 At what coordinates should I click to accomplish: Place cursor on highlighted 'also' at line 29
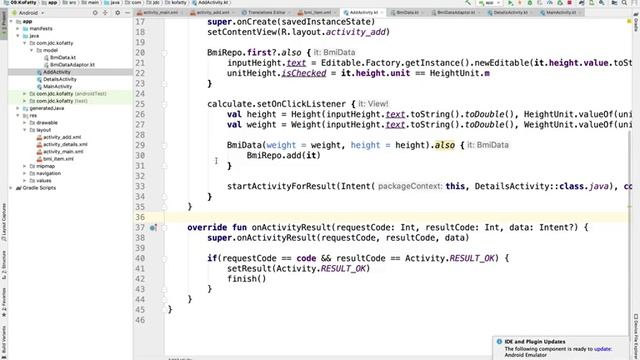[x=445, y=145]
